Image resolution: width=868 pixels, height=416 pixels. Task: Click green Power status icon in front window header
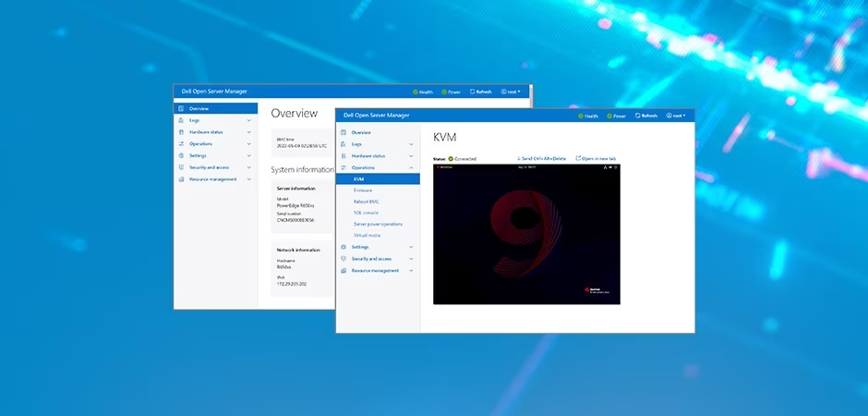(609, 116)
